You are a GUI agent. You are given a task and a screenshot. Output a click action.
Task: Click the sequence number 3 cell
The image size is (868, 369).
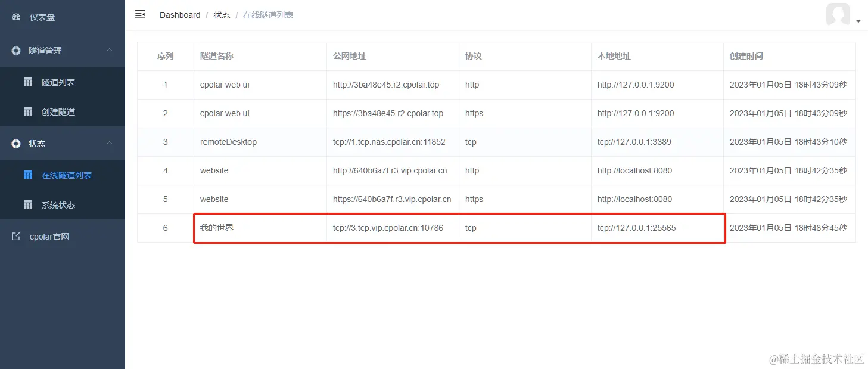point(166,142)
